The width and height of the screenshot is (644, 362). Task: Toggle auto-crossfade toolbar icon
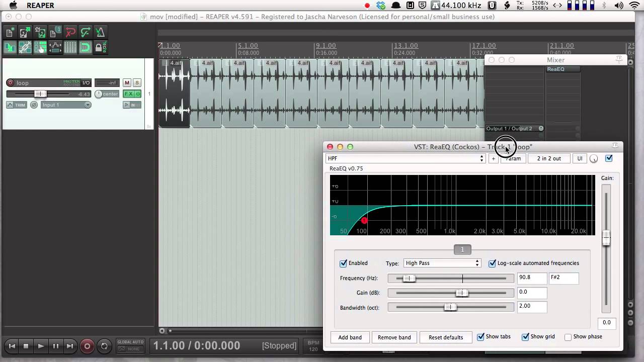coord(10,48)
